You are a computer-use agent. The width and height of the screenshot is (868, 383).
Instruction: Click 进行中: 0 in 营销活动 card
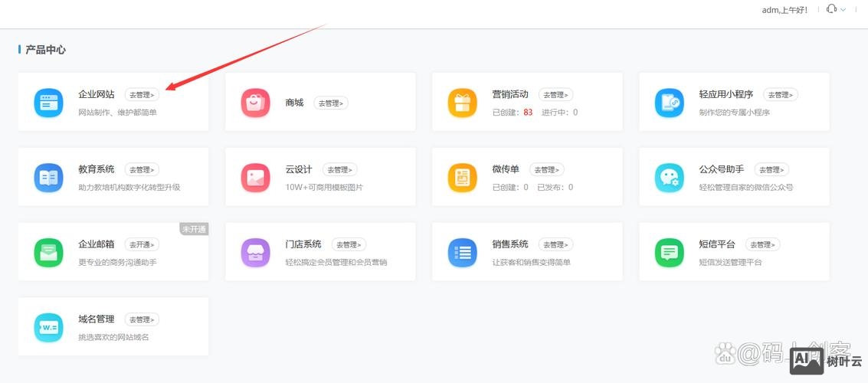point(560,113)
